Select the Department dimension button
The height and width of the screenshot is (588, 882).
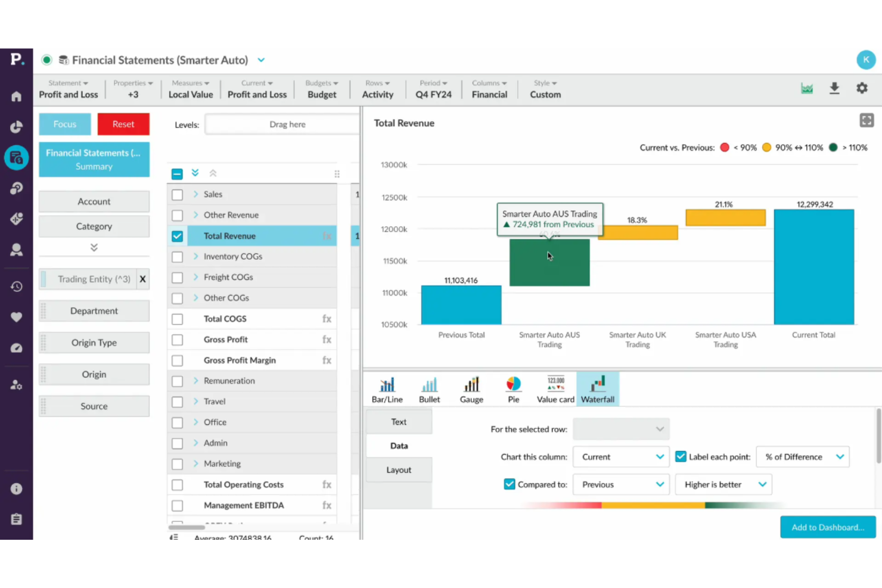pos(94,311)
